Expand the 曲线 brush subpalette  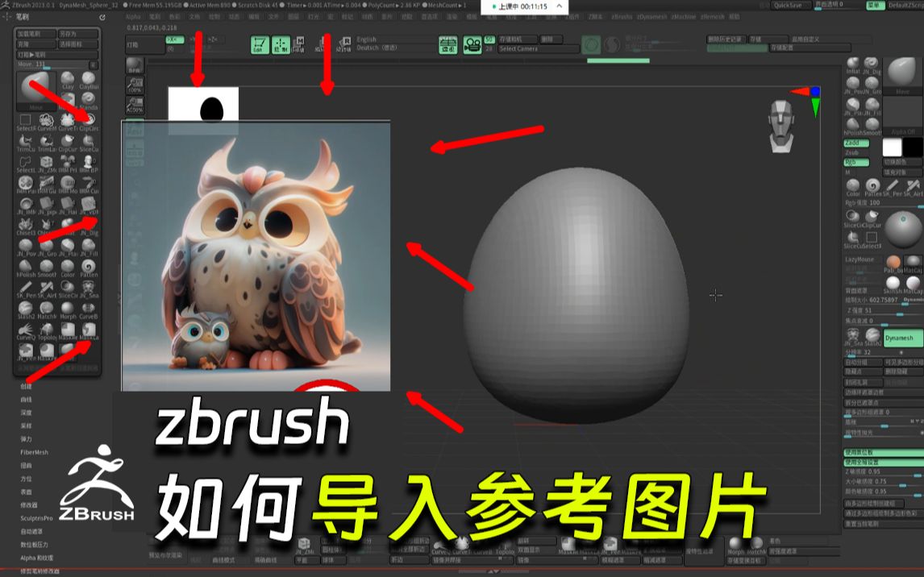tap(27, 399)
